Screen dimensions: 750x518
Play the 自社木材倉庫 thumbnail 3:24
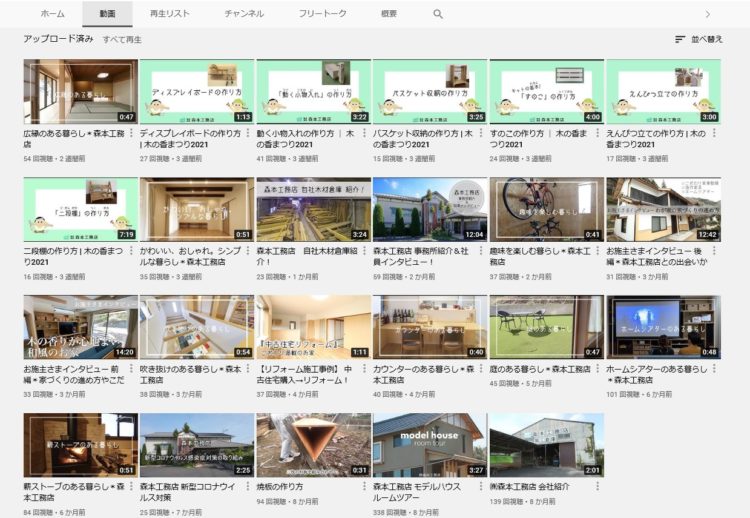[x=314, y=209]
